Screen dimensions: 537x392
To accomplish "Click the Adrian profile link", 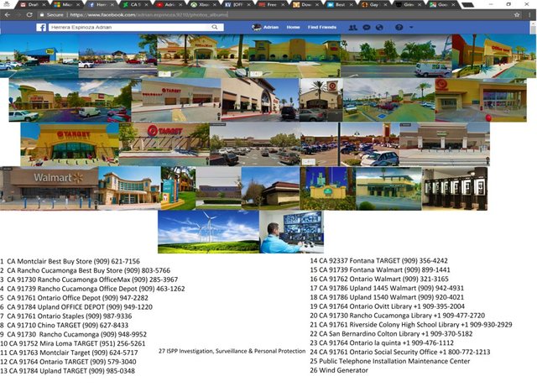I will (x=271, y=27).
